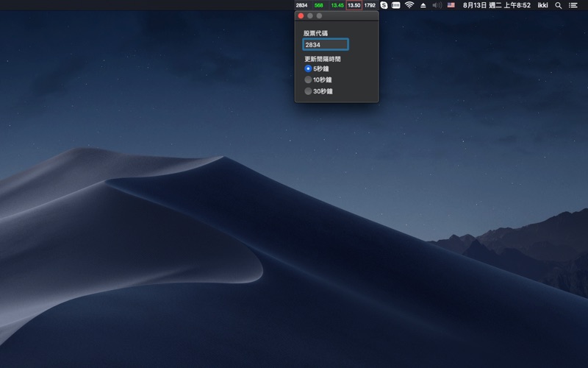Click the 1792 value in menu bar
This screenshot has height=368, width=588.
point(370,5)
